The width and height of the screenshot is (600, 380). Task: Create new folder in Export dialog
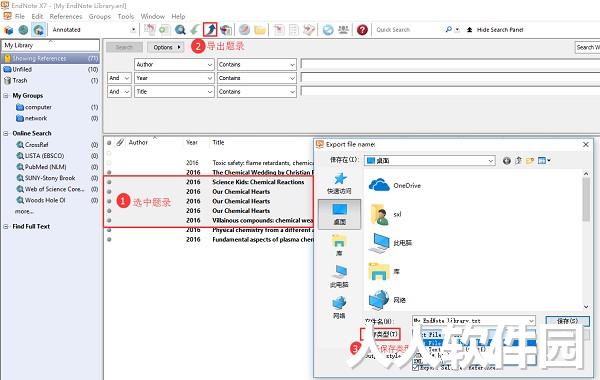pos(530,161)
